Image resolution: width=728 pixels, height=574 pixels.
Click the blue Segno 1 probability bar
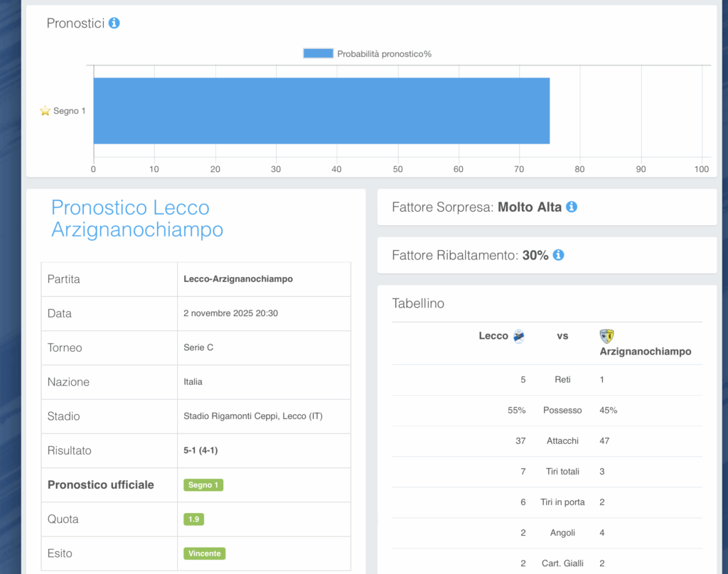(x=321, y=111)
